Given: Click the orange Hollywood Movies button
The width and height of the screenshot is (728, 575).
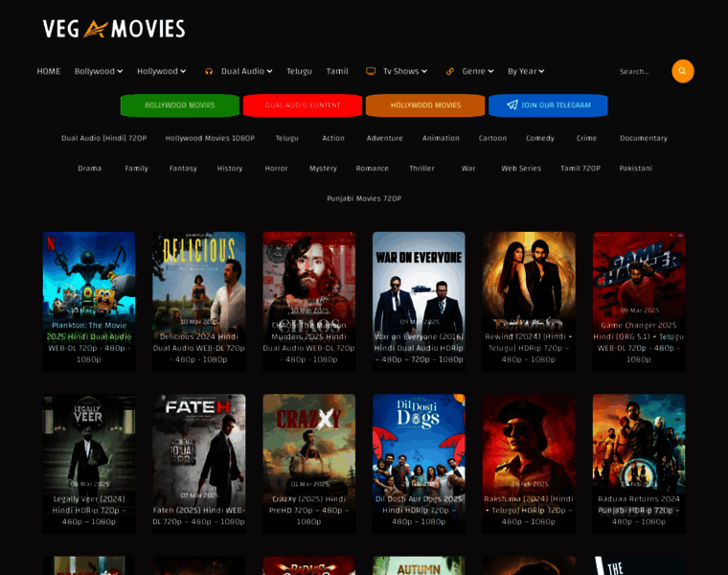Looking at the screenshot, I should pos(425,105).
